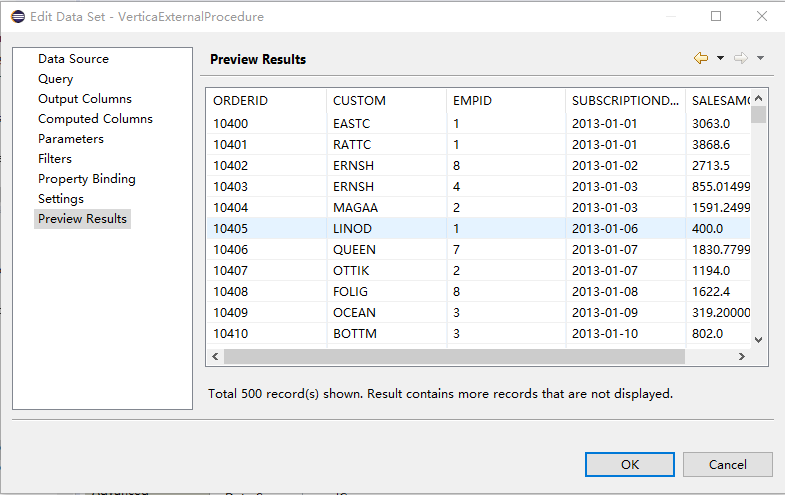This screenshot has height=495, width=785.
Task: Open Property Binding settings
Action: click(86, 179)
